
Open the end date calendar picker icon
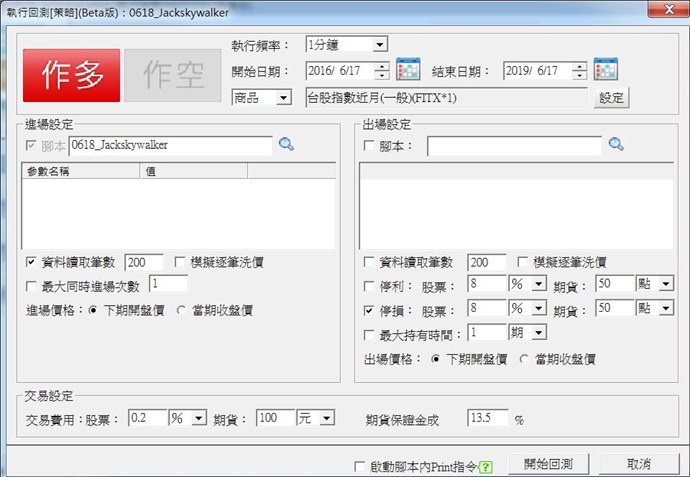tap(605, 70)
